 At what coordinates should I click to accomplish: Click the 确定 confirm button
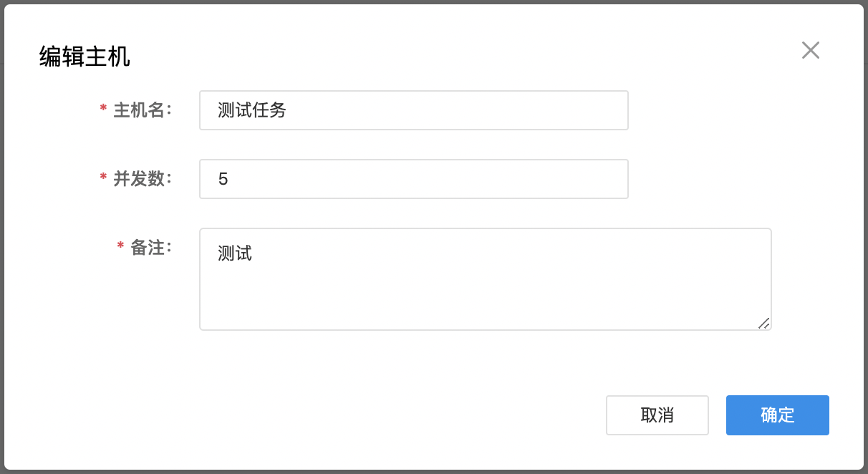pos(778,415)
